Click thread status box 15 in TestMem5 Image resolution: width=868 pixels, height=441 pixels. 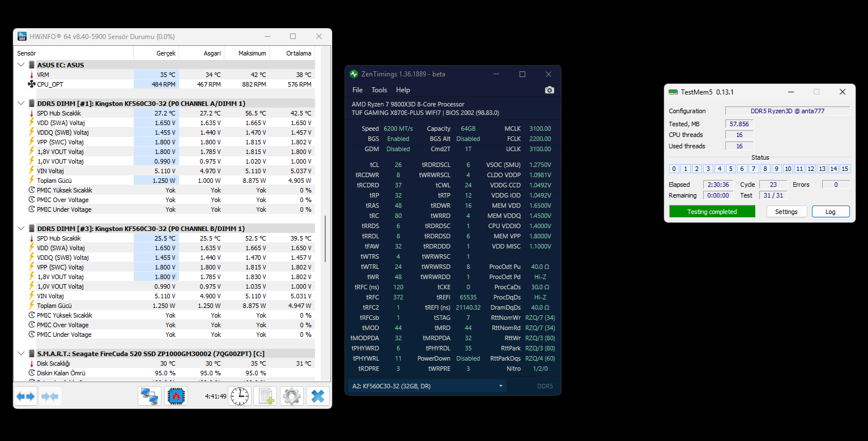click(x=845, y=169)
